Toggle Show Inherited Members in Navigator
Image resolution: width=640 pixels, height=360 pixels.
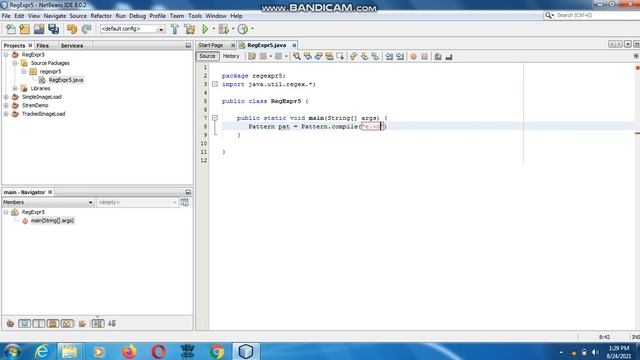pyautogui.click(x=10, y=324)
